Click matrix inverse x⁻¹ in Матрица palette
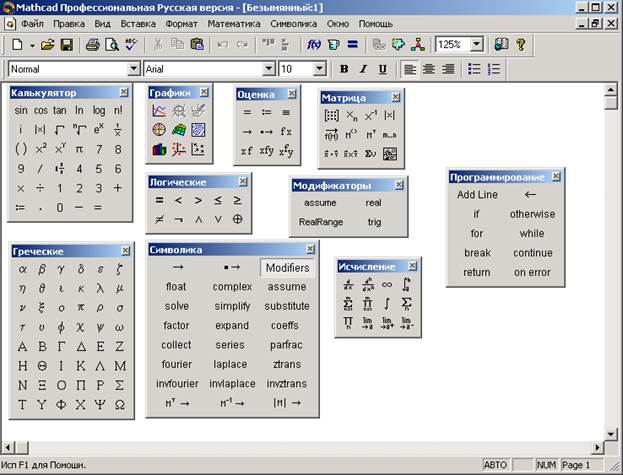The height and width of the screenshot is (475, 623). [x=370, y=116]
